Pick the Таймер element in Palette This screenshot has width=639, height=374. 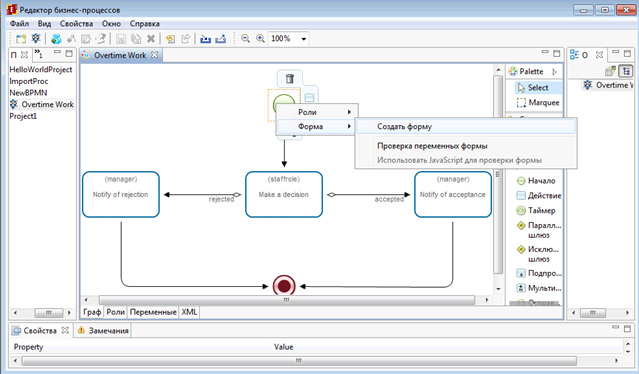pyautogui.click(x=536, y=211)
